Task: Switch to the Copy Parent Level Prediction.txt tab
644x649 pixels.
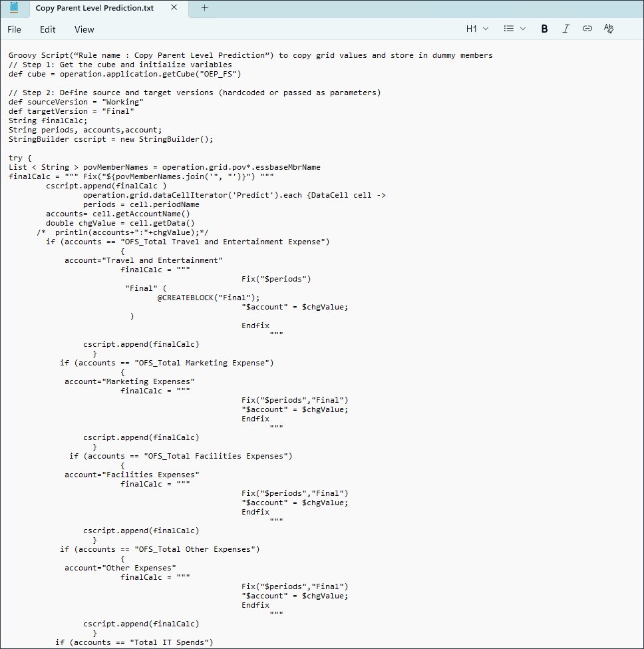Action: click(93, 9)
